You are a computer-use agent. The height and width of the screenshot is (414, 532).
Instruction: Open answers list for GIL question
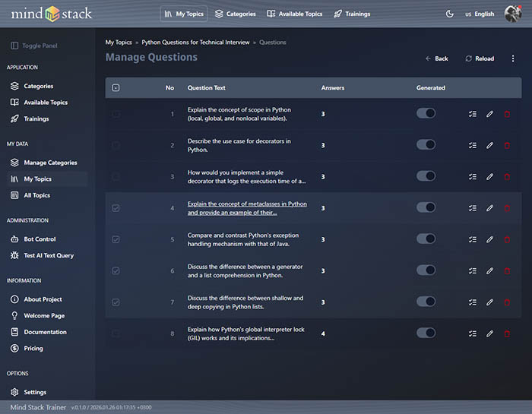click(x=472, y=333)
